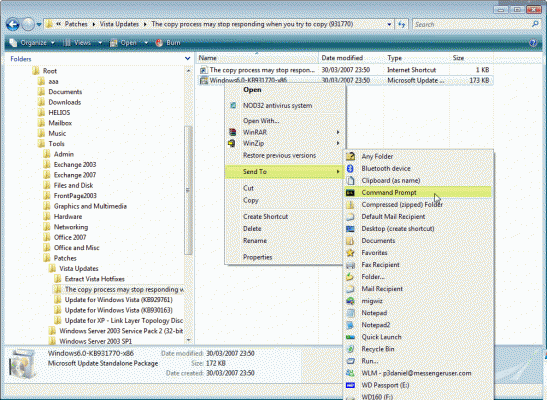Select the Windows6.0-KB931770-x86 file row

(x=345, y=81)
